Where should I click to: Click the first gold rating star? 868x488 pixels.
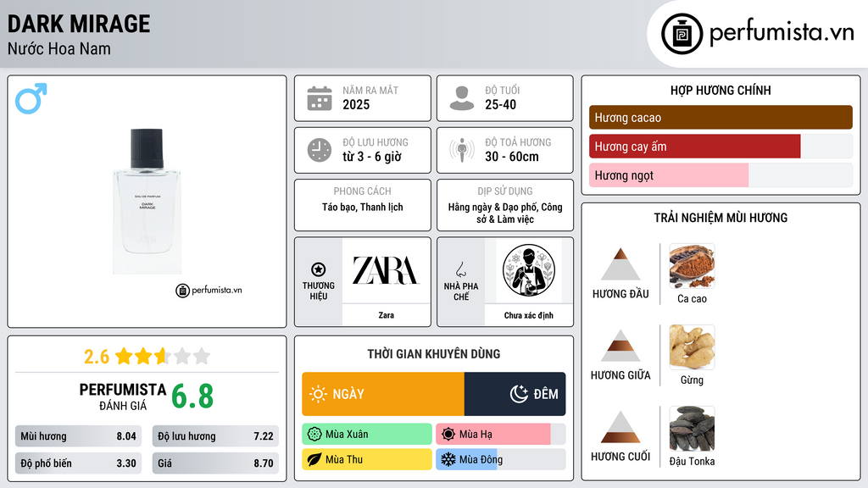[124, 356]
